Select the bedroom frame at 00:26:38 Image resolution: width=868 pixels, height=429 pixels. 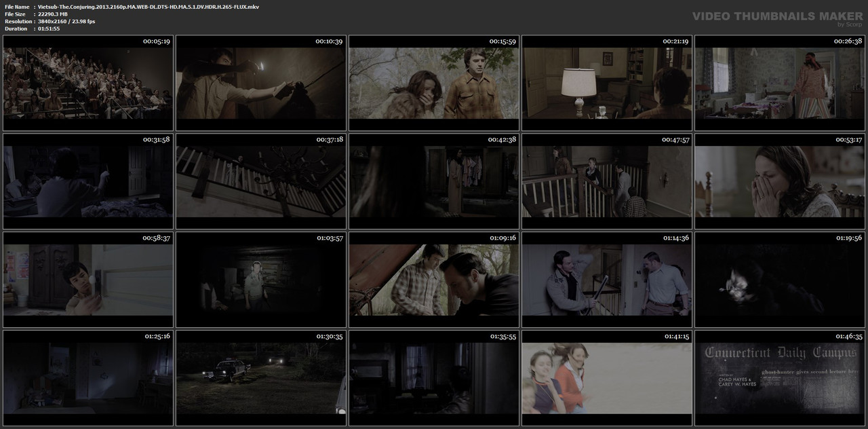click(780, 83)
